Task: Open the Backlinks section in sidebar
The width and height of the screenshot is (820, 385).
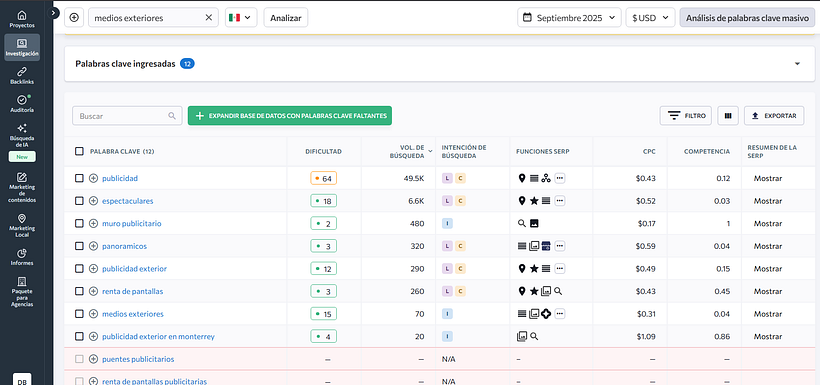Action: point(22,76)
